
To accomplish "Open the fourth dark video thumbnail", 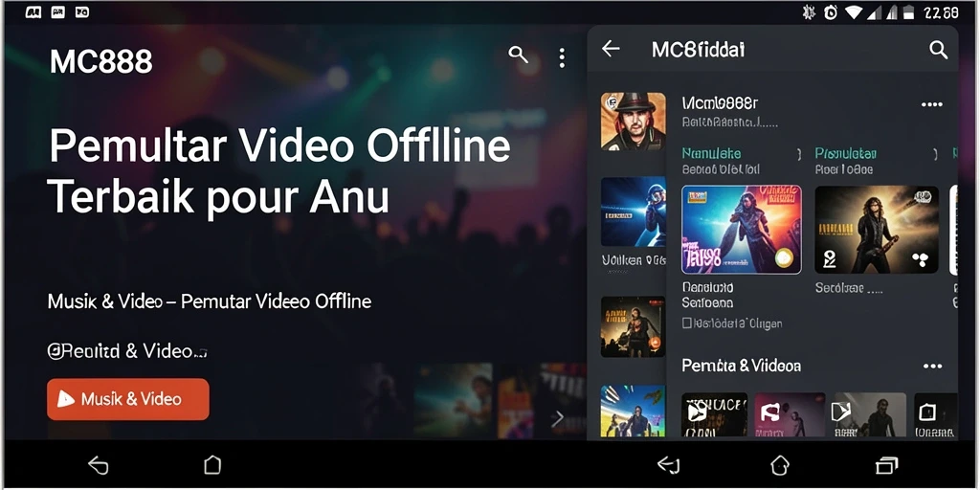I will click(x=936, y=414).
